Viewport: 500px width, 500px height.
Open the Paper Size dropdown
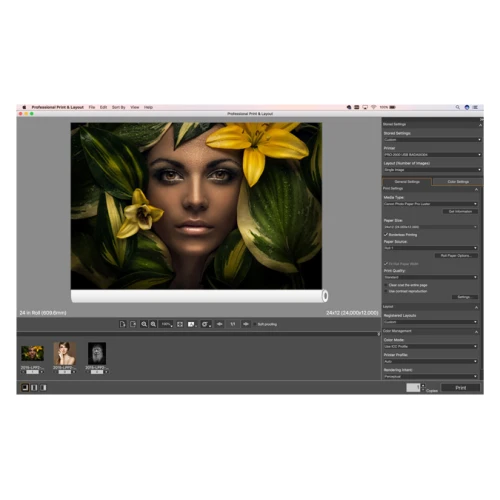430,227
